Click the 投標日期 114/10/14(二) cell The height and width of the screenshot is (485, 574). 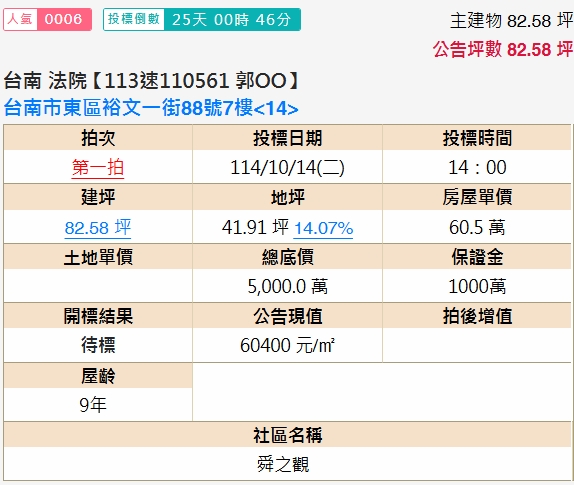[x=287, y=168]
